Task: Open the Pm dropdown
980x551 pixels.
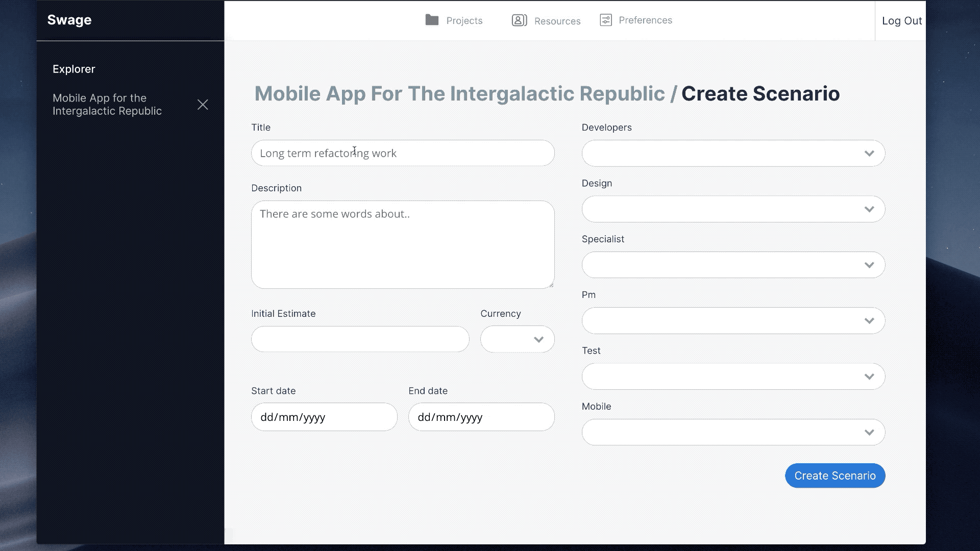Action: (733, 321)
